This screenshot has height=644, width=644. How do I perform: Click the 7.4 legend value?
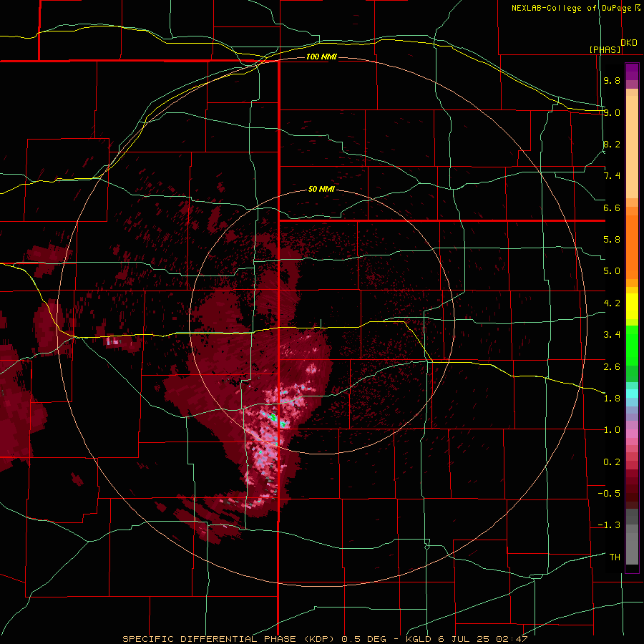[612, 176]
